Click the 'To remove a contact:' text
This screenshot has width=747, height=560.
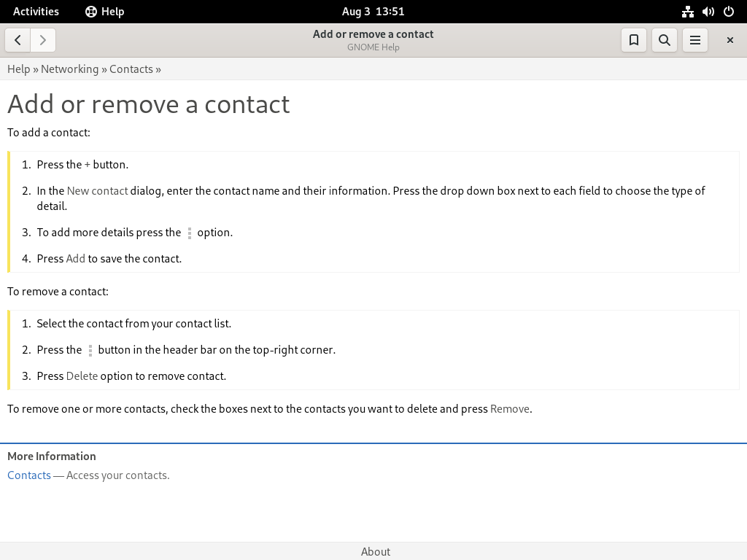pos(58,292)
